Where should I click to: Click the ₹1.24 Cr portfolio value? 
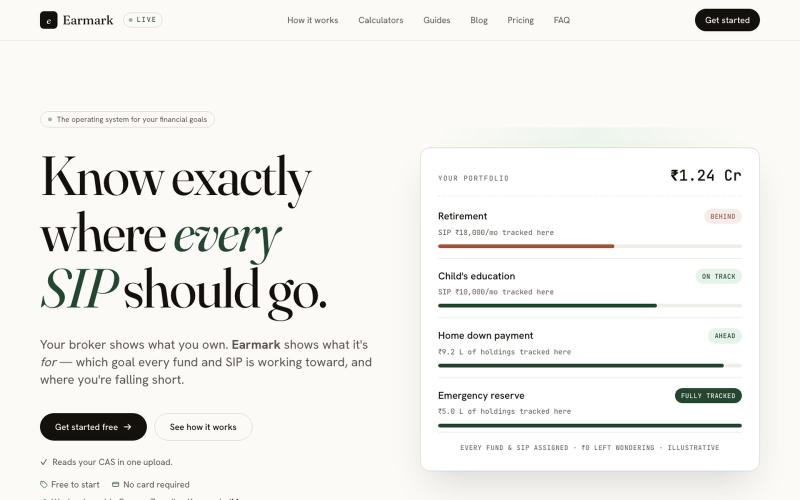(706, 176)
